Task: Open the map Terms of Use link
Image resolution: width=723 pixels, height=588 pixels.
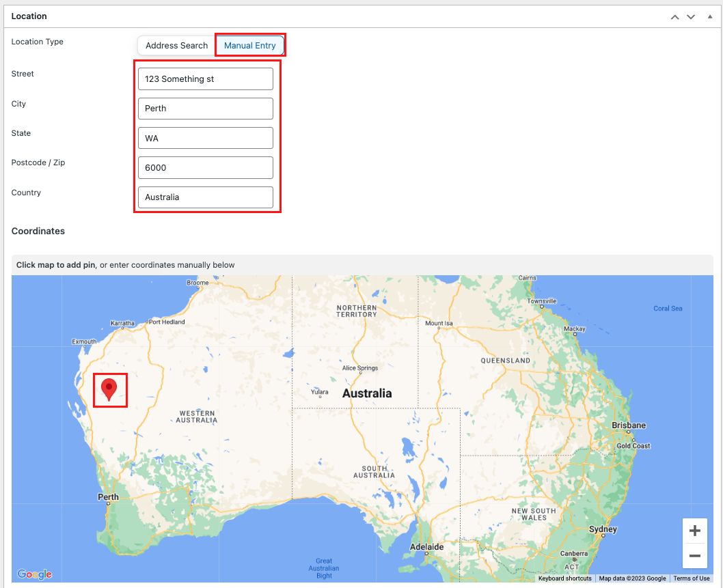Action: tap(691, 578)
